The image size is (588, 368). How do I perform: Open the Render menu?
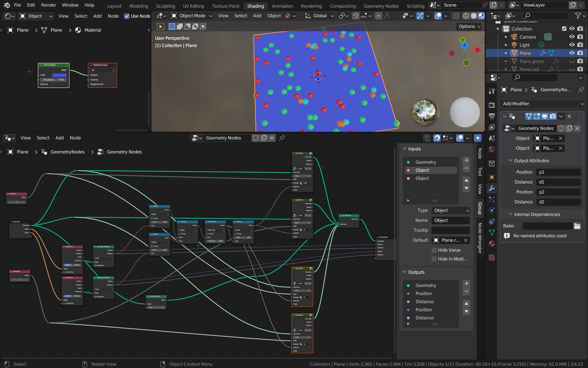pyautogui.click(x=49, y=5)
